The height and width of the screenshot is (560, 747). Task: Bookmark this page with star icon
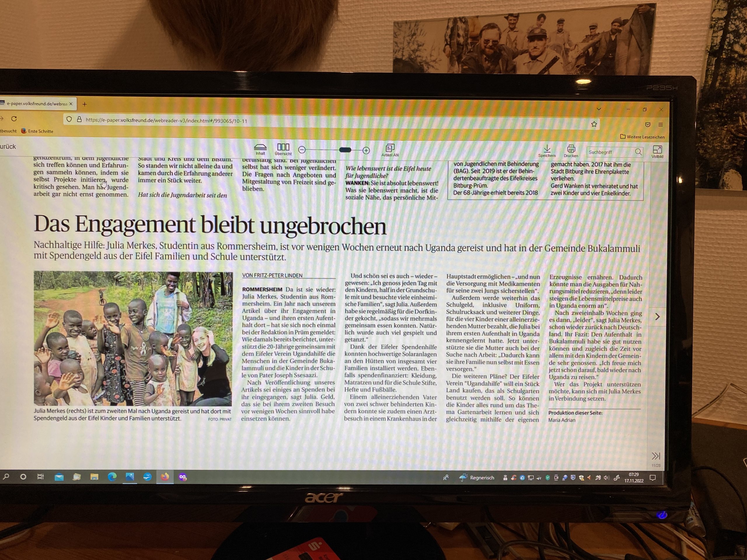pyautogui.click(x=594, y=124)
